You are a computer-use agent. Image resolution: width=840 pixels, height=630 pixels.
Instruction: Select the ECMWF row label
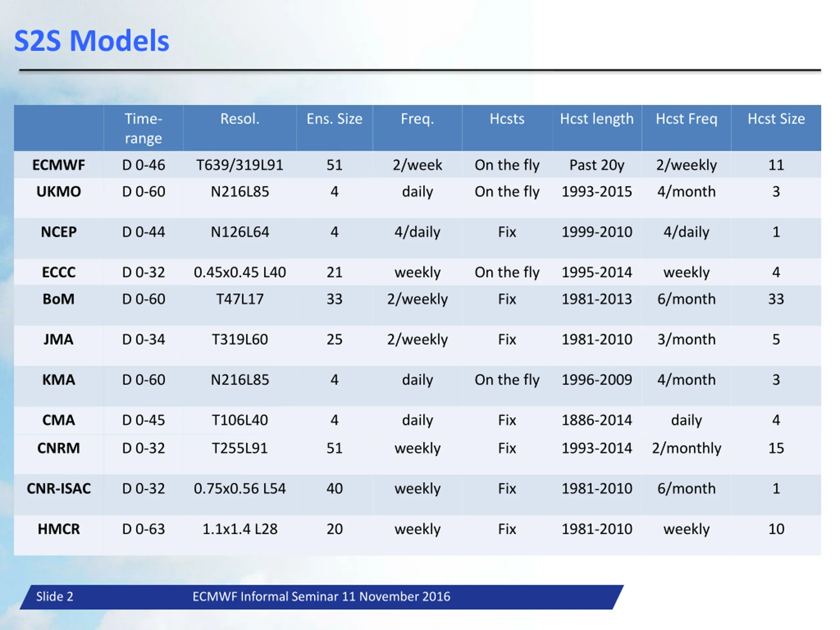coord(59,165)
